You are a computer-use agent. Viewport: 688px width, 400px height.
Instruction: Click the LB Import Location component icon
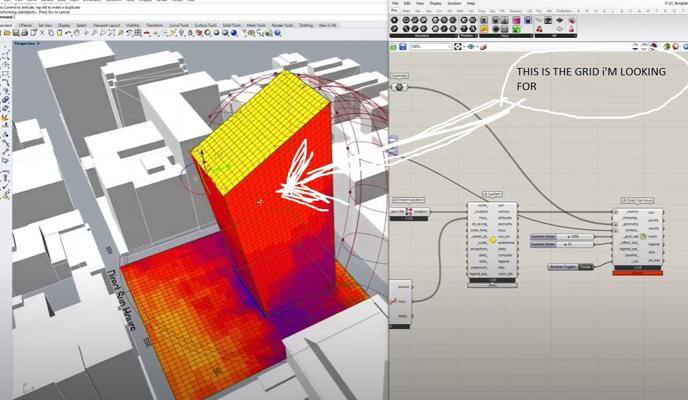[407, 212]
